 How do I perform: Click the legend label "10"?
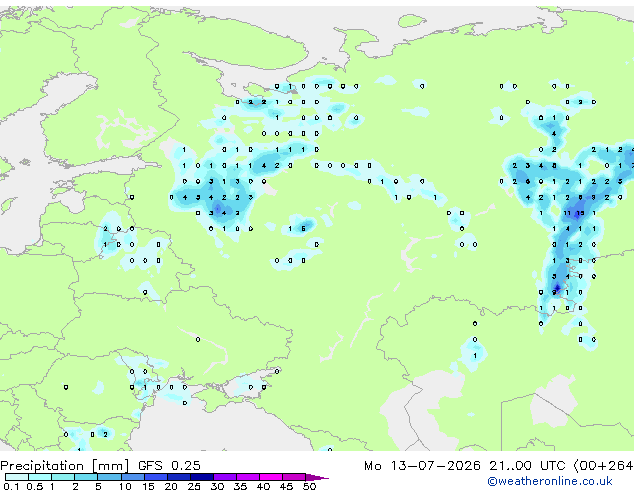coord(125,486)
